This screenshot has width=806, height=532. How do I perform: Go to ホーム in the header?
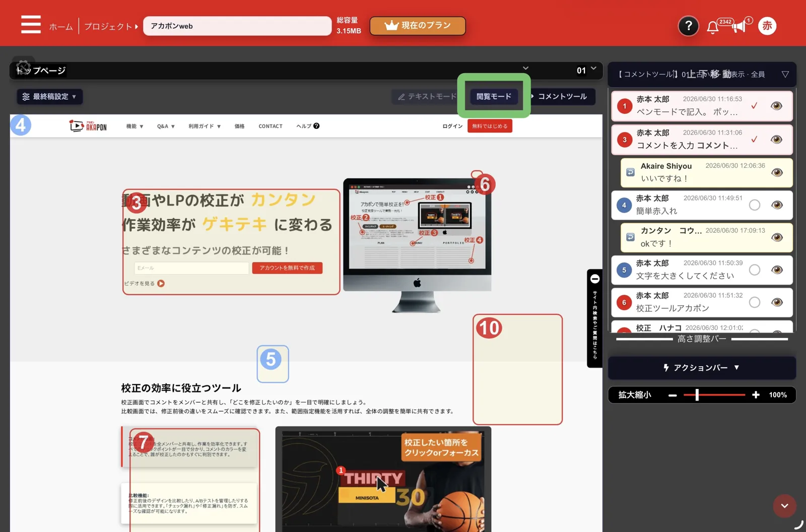tap(61, 27)
